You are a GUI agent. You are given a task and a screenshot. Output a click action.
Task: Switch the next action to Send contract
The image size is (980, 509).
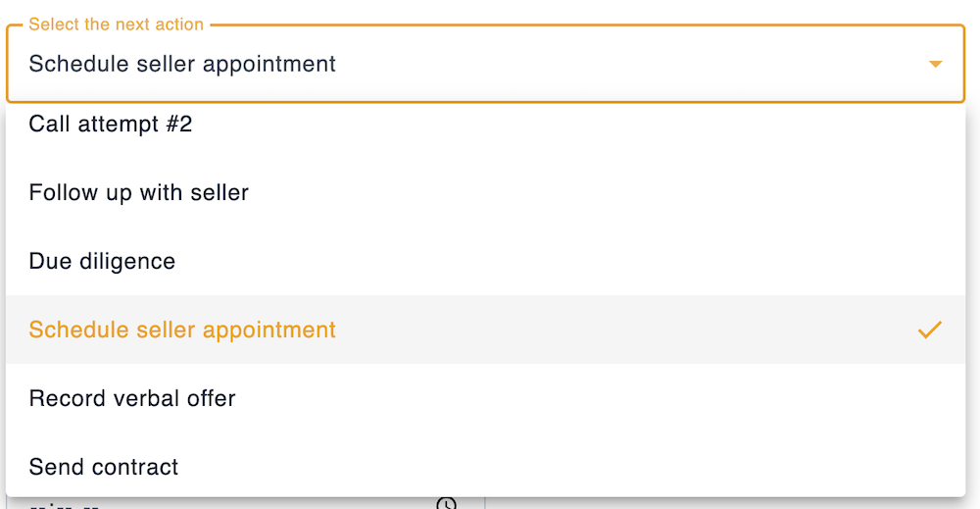(x=104, y=467)
